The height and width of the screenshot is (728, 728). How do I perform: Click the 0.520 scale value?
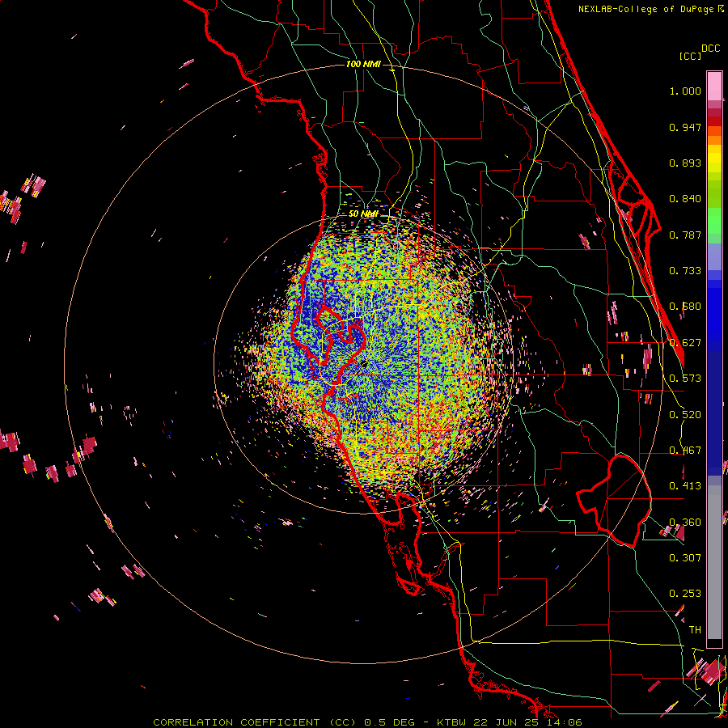pos(685,415)
